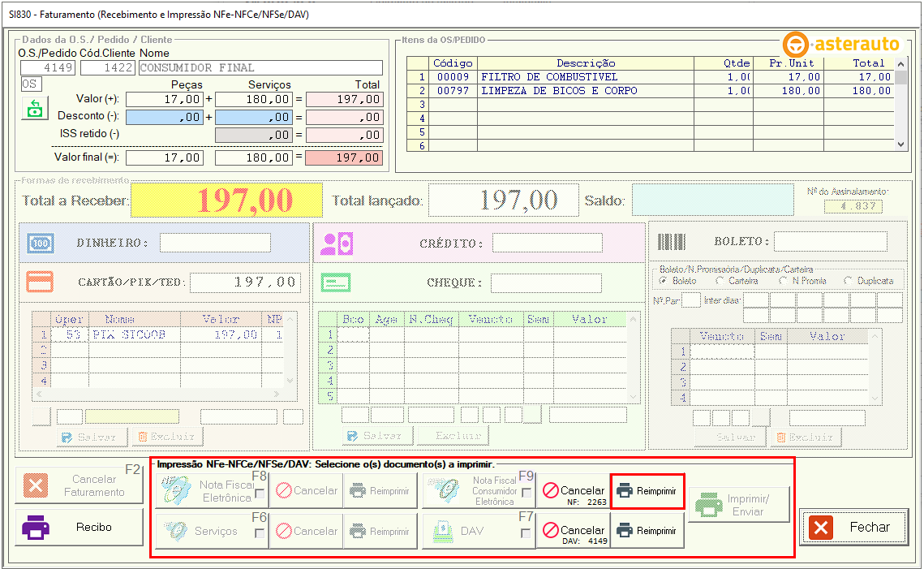Click the Boleto barcode icon
The image size is (924, 569).
pos(671,242)
